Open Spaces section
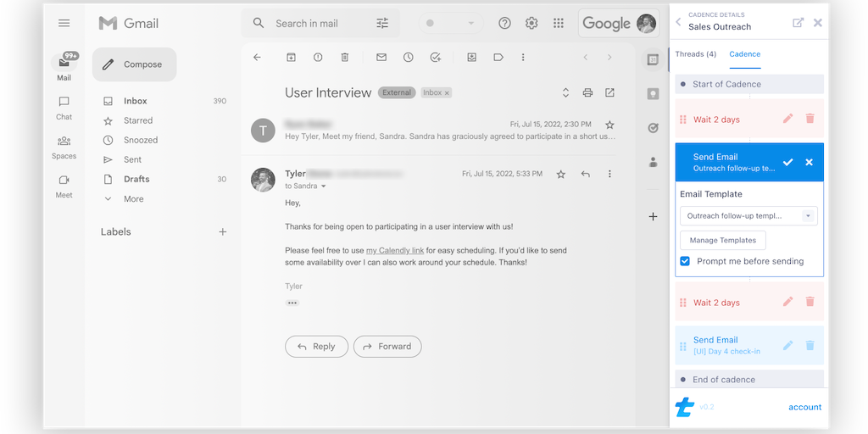Viewport: 868px width, 434px height. click(x=64, y=147)
